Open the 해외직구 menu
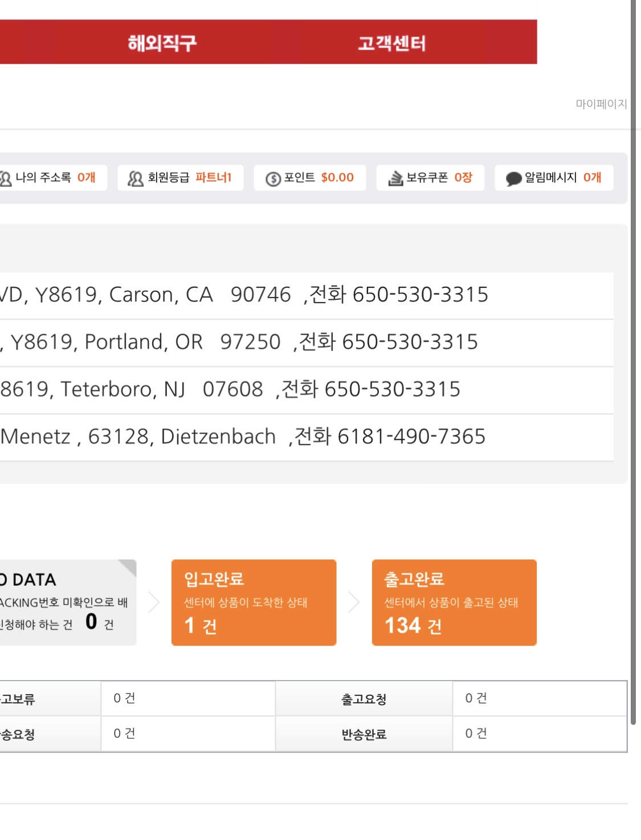 click(x=162, y=43)
